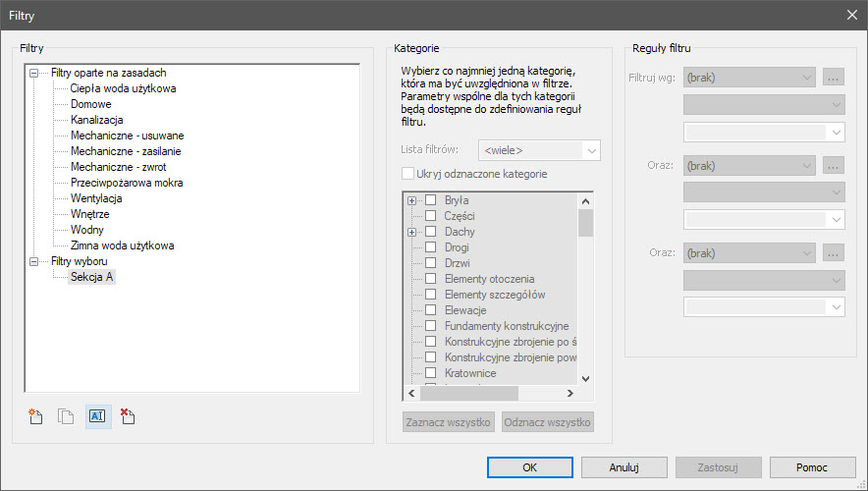Check the Bryła category checkbox
This screenshot has height=491, width=868.
(430, 200)
